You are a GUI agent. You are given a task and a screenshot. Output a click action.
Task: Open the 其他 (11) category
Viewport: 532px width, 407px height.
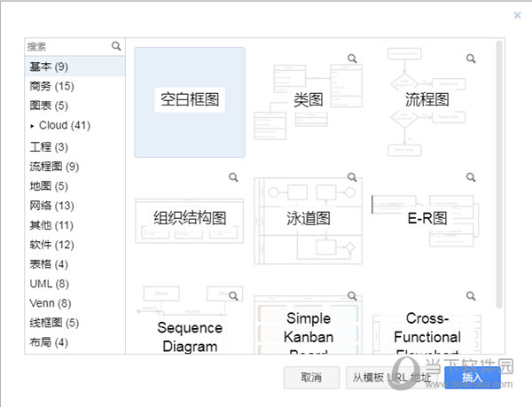(x=75, y=225)
